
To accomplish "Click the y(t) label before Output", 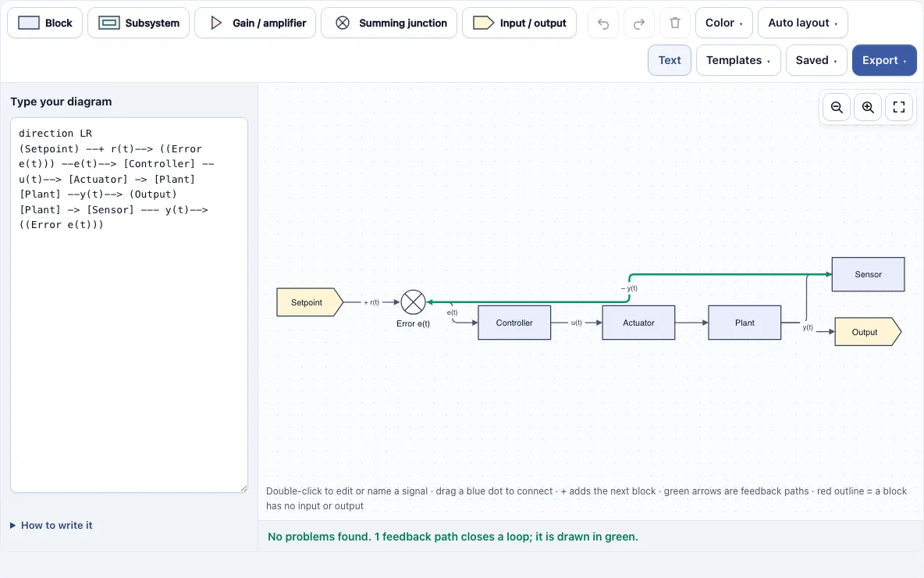I will pyautogui.click(x=807, y=327).
